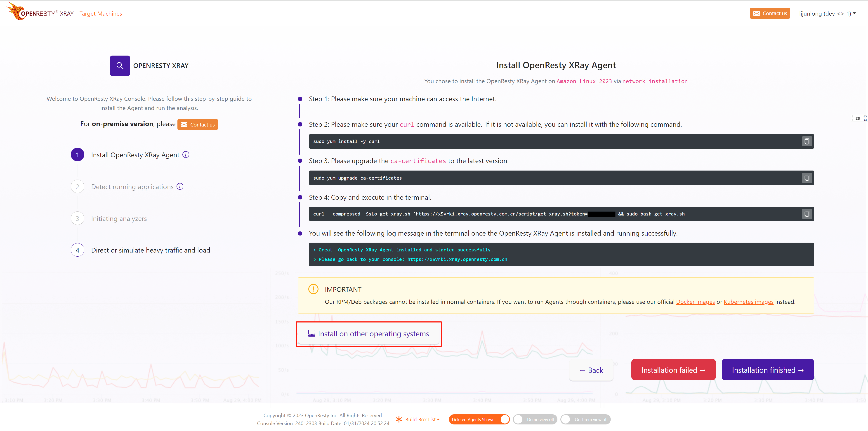868x431 pixels.
Task: Click info icon beside Install OpenResty XRay Agent
Action: [186, 155]
